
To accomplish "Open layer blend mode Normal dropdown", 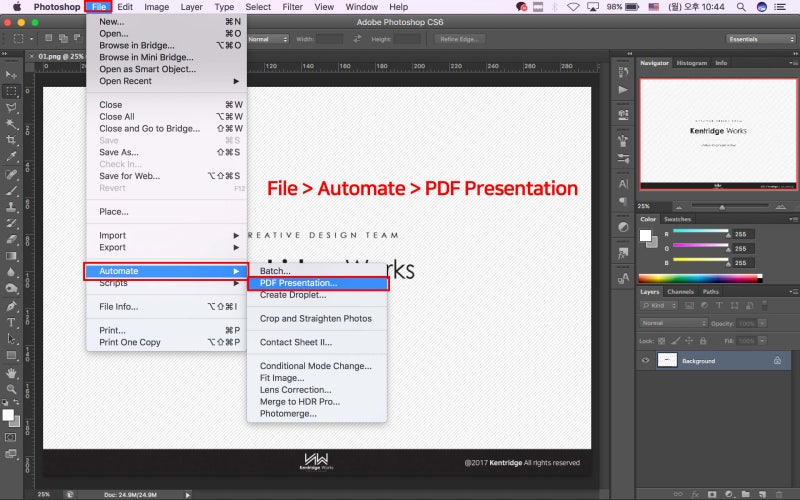I will [x=673, y=323].
